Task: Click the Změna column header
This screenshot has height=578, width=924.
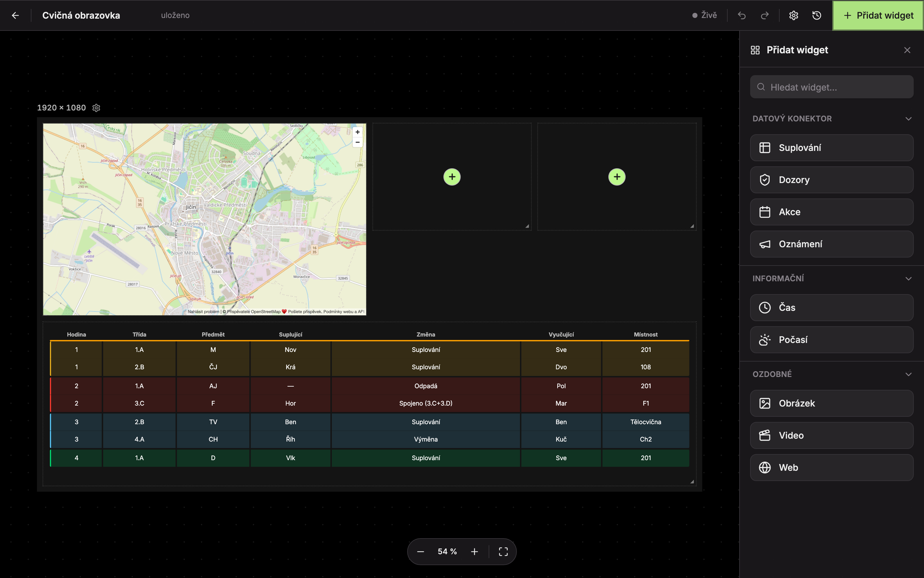Action: (x=426, y=335)
